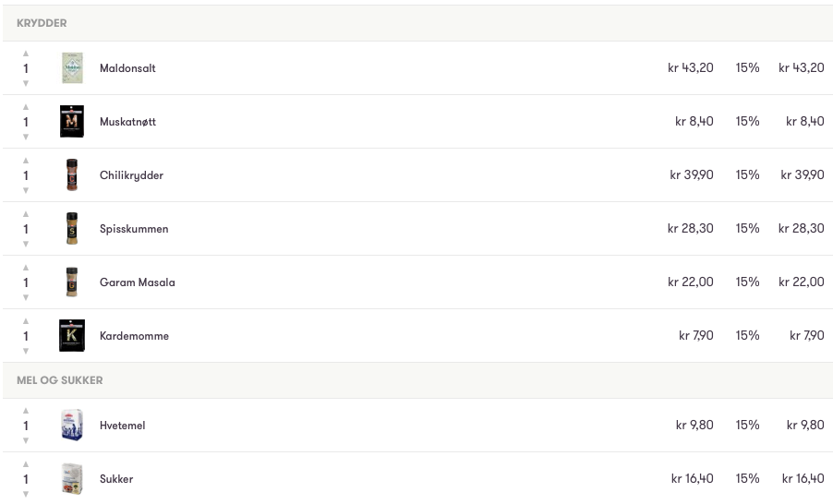Click the Maldonsalt product image
833x504 pixels.
(x=72, y=68)
